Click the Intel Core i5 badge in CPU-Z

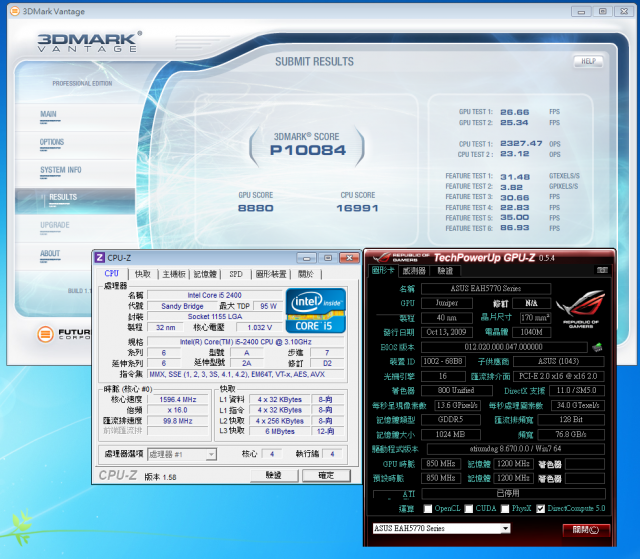coord(316,311)
